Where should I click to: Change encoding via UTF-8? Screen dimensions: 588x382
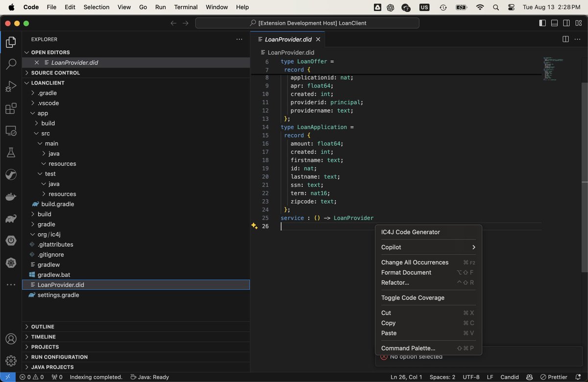[x=471, y=377]
